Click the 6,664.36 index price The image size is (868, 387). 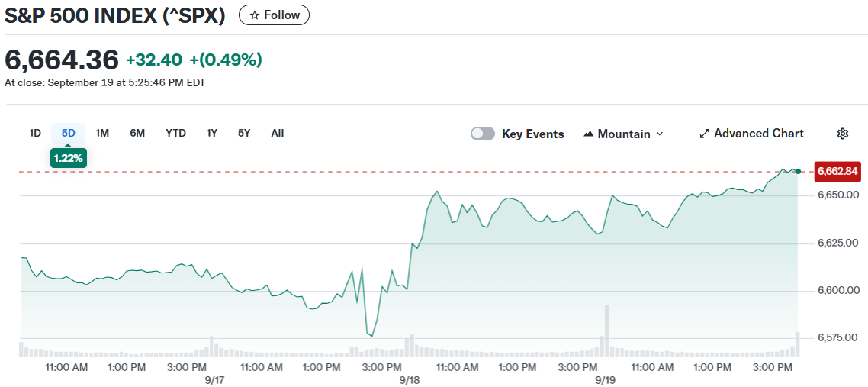coord(62,60)
